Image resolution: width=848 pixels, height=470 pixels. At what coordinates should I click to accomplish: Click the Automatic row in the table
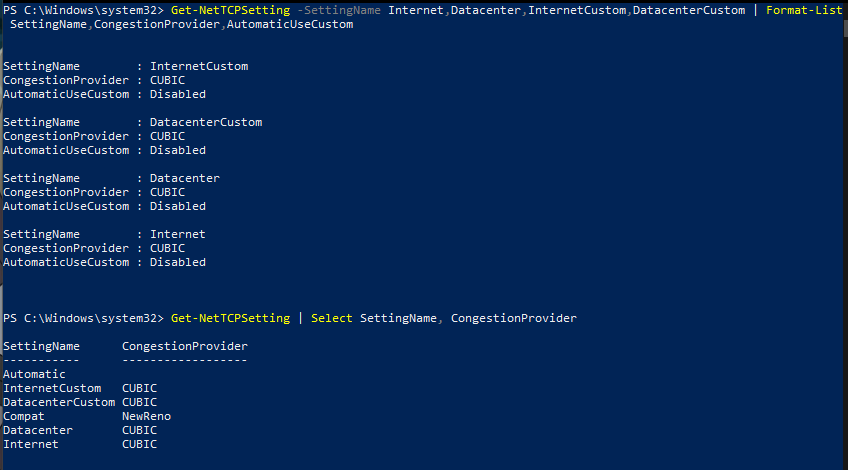tap(34, 374)
